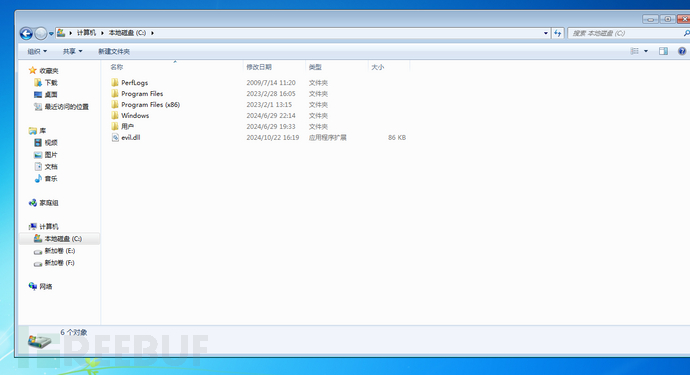Viewport: 690px width, 375px height.
Task: Click the 86 KB size cell
Action: [x=397, y=137]
